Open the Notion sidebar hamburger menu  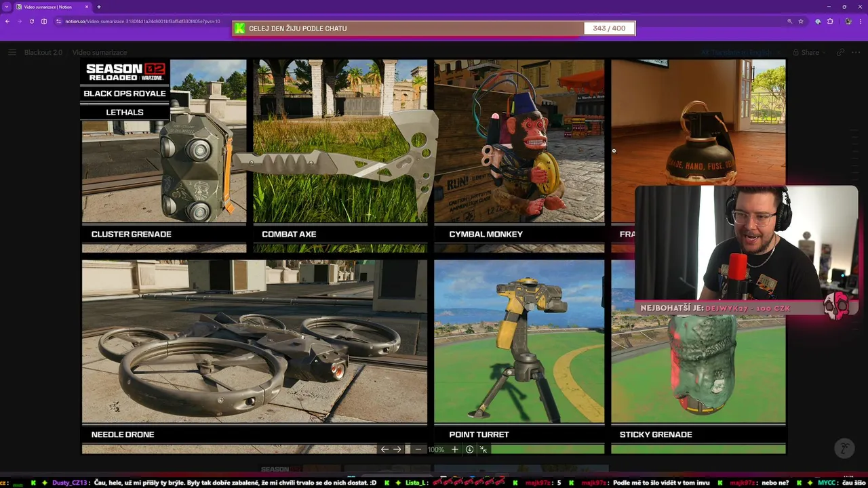click(12, 52)
